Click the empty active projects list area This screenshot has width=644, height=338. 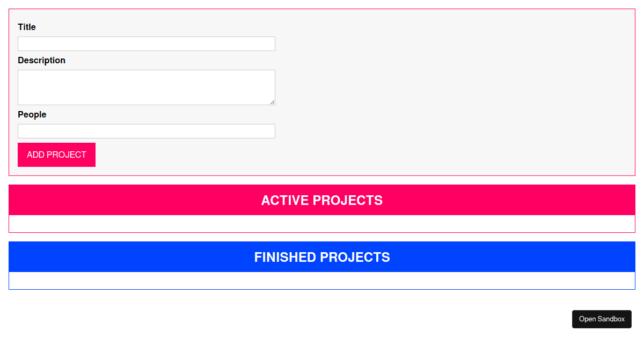(x=322, y=224)
